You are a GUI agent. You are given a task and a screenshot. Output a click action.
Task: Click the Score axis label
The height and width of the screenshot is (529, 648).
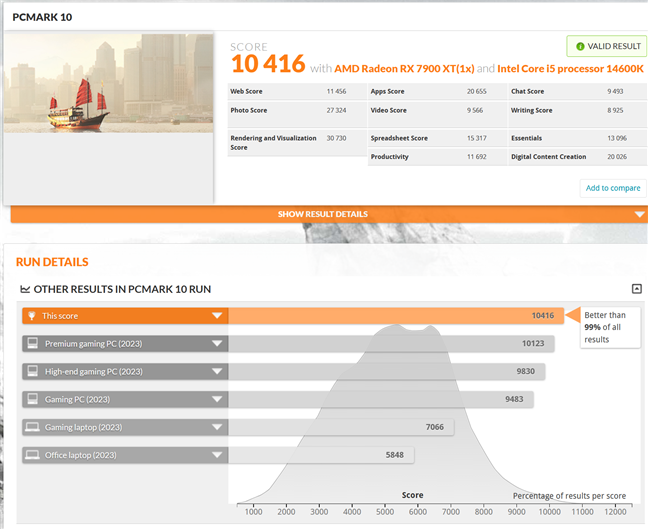[412, 495]
